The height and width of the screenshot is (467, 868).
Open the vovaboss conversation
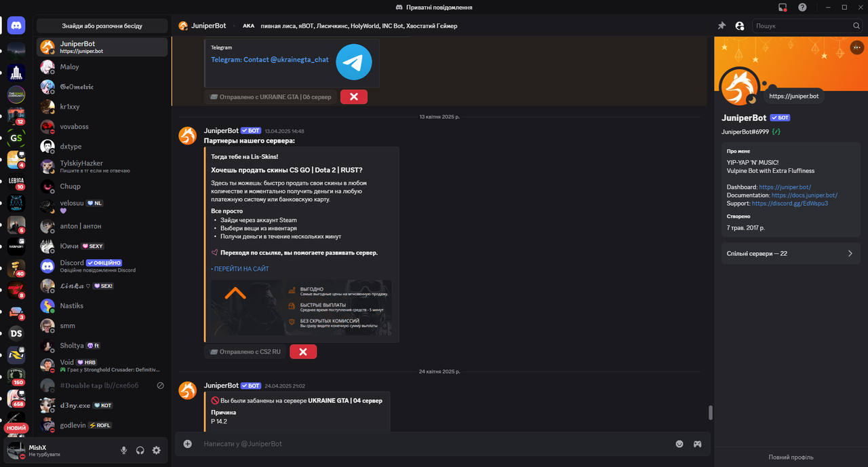pos(102,126)
